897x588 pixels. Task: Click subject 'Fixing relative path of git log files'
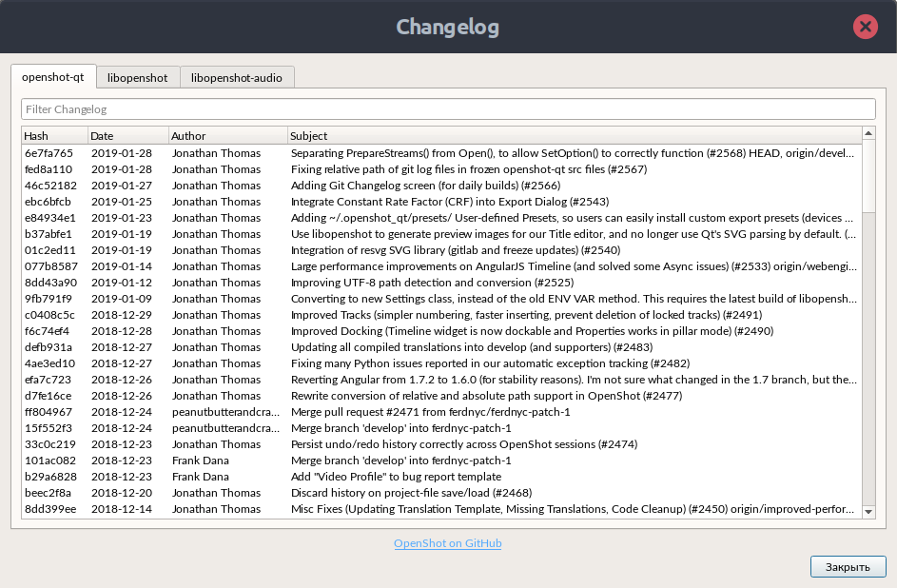[469, 169]
